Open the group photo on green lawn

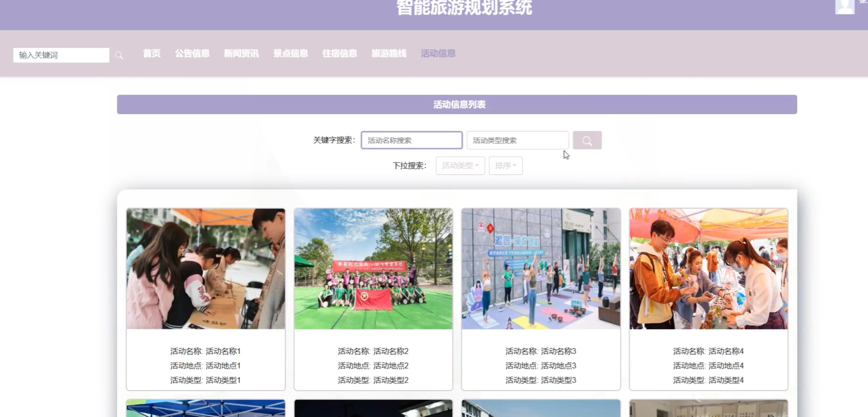(373, 269)
